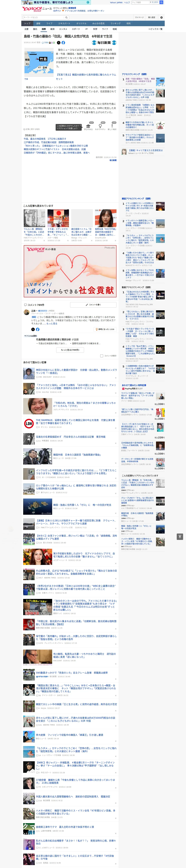Open ranking item 1 島根・竹島の最後の住民

[x=140, y=80]
